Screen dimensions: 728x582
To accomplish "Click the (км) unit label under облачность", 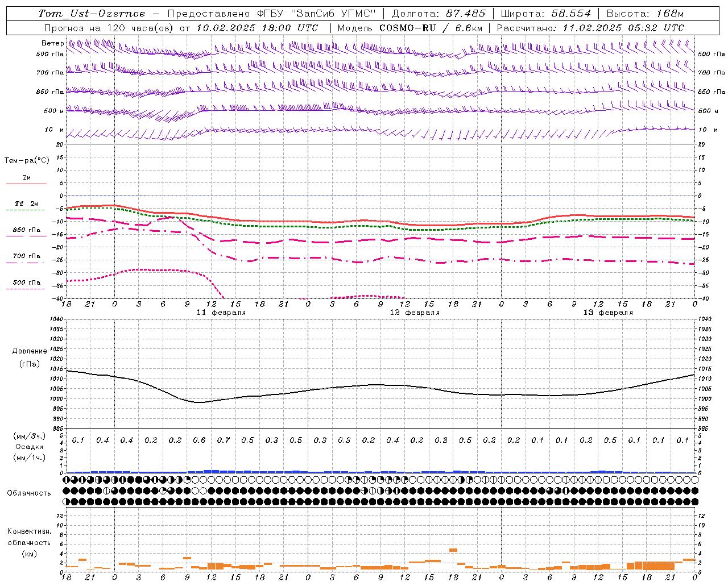I will point(29,554).
